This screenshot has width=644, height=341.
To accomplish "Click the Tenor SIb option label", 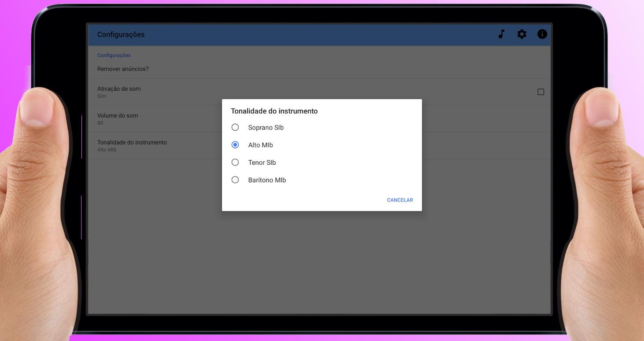I will pos(262,163).
